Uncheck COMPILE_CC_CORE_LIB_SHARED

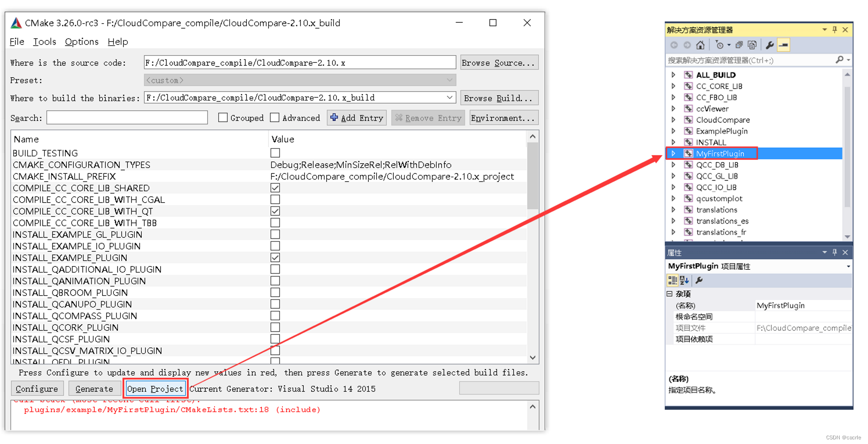[x=275, y=188]
